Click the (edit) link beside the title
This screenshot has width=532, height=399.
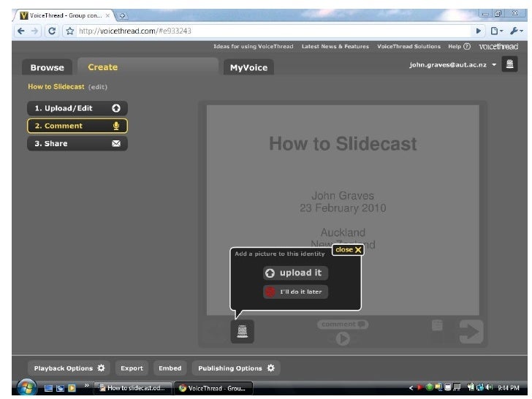98,87
